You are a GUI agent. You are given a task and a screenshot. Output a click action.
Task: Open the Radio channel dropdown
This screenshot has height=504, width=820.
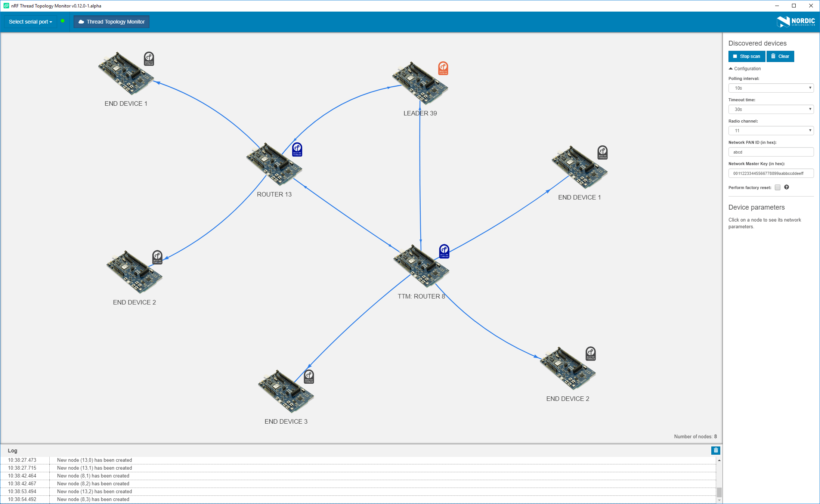(x=771, y=130)
